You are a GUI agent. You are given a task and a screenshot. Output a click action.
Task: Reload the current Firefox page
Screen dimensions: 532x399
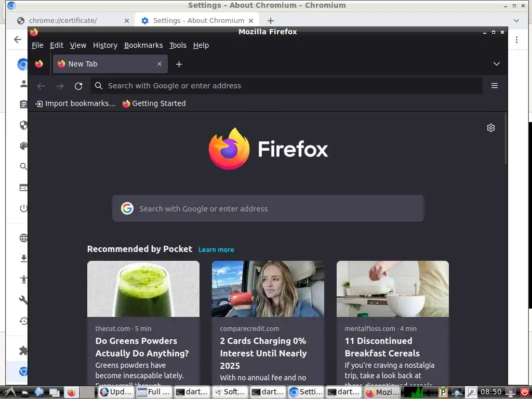point(78,86)
